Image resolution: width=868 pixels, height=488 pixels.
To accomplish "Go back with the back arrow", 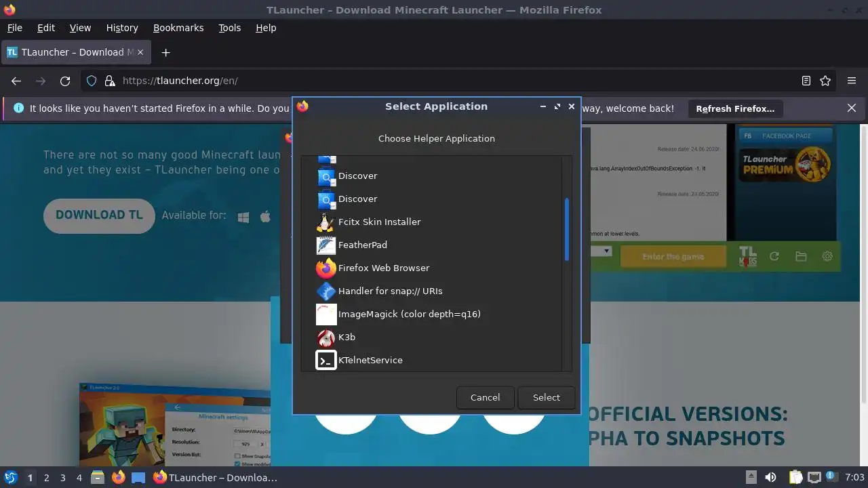I will [x=16, y=81].
